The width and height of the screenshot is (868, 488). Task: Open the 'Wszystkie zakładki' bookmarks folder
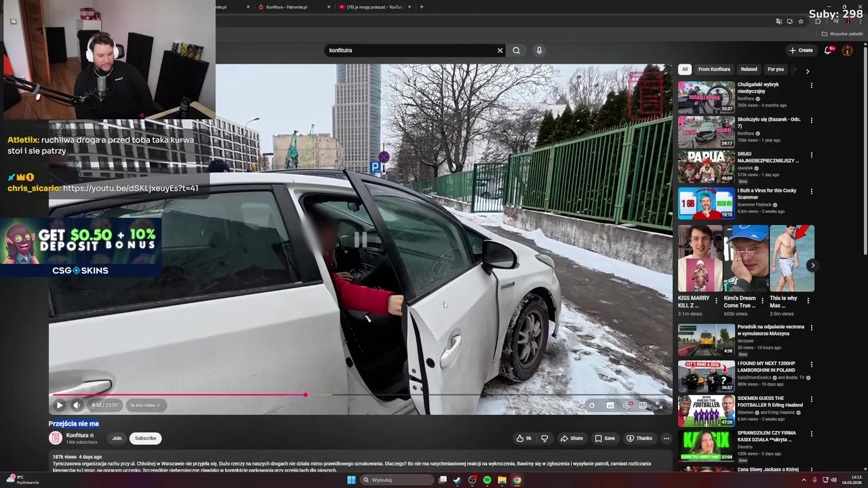[843, 34]
